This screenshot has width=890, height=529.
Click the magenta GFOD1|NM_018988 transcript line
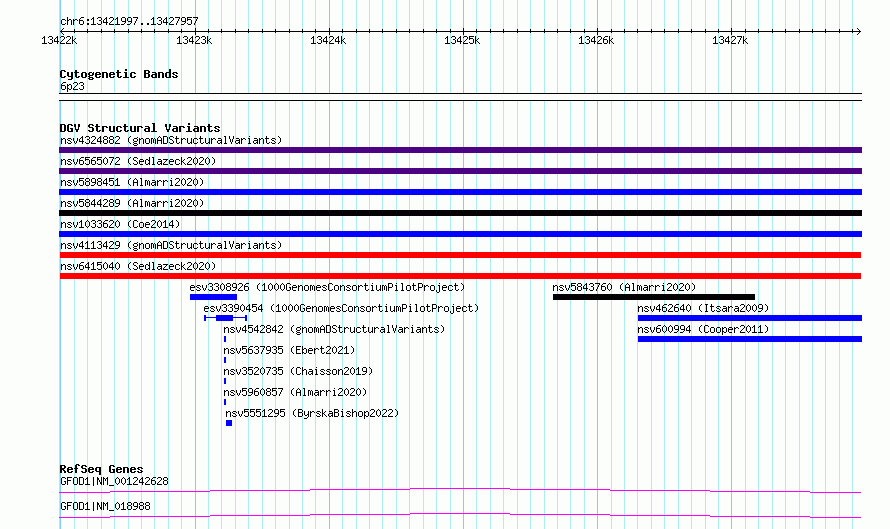click(x=460, y=515)
